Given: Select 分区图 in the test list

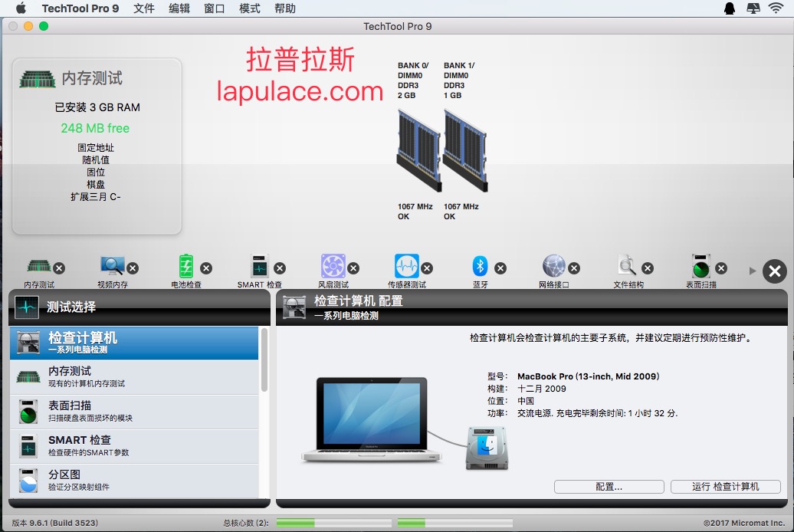Looking at the screenshot, I should click(134, 481).
